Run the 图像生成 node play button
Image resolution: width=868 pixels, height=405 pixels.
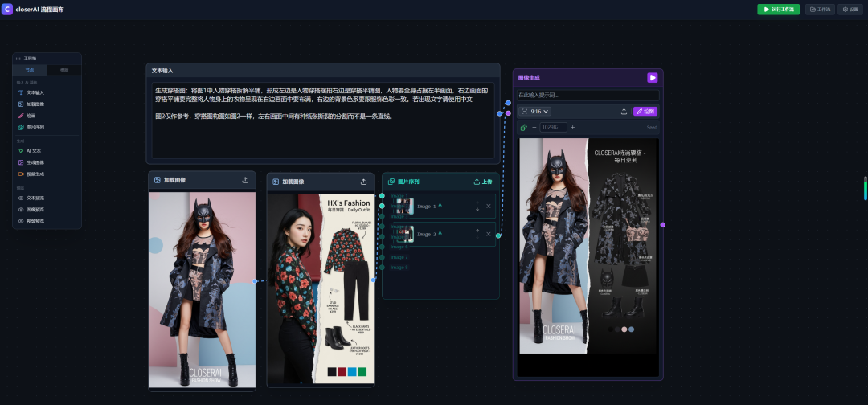[652, 77]
